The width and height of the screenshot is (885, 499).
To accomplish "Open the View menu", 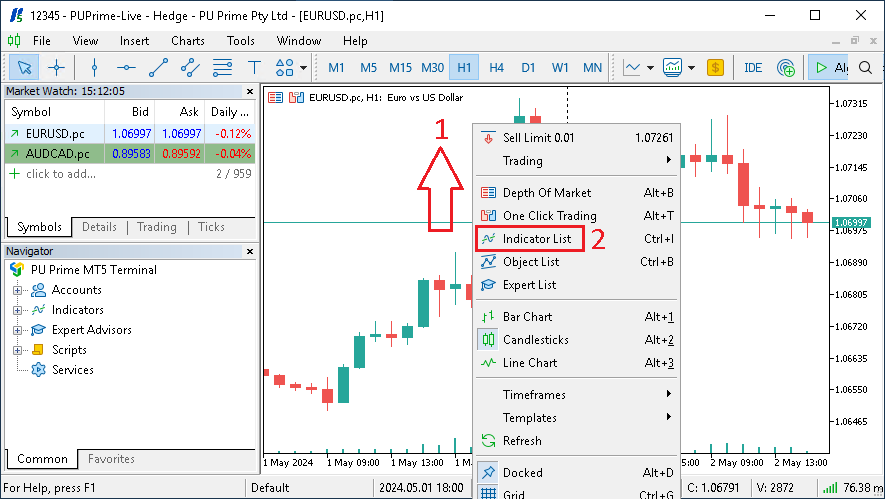I will click(85, 41).
